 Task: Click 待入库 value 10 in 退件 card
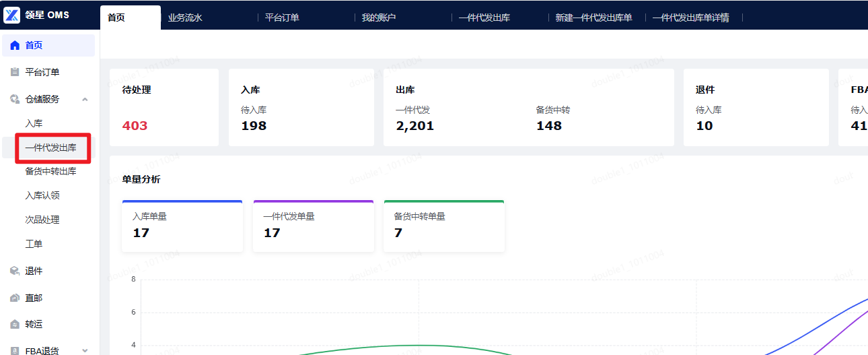(704, 126)
